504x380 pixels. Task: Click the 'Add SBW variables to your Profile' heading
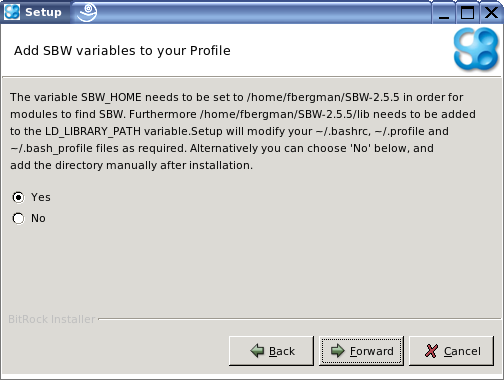(122, 51)
